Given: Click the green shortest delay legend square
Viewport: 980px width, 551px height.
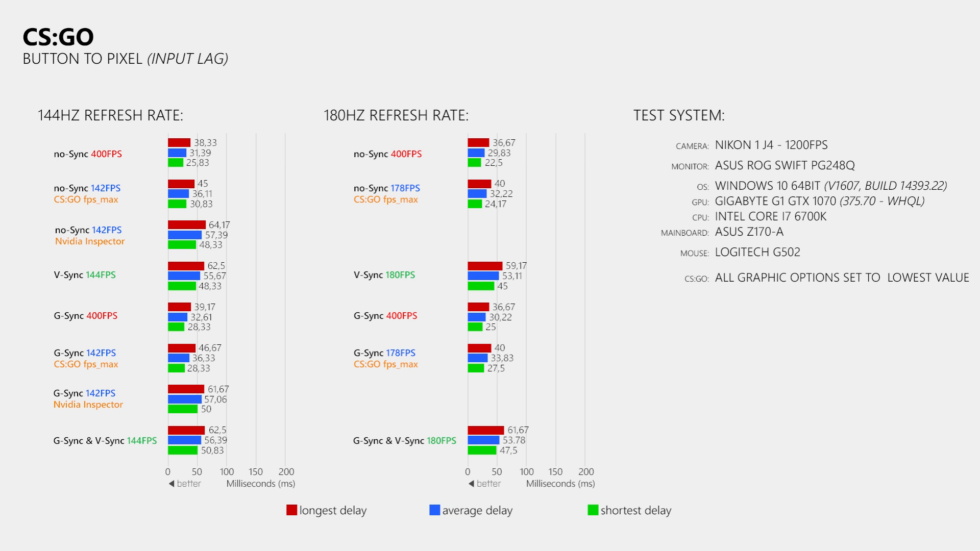Looking at the screenshot, I should click(593, 510).
